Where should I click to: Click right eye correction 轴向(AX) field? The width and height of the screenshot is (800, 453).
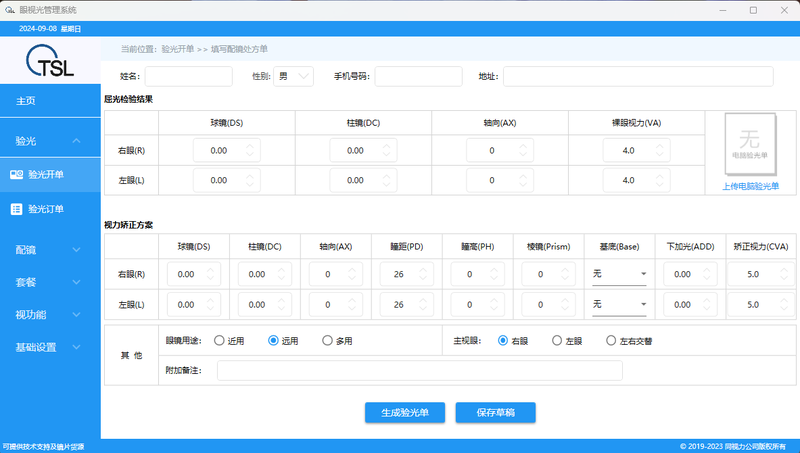336,274
